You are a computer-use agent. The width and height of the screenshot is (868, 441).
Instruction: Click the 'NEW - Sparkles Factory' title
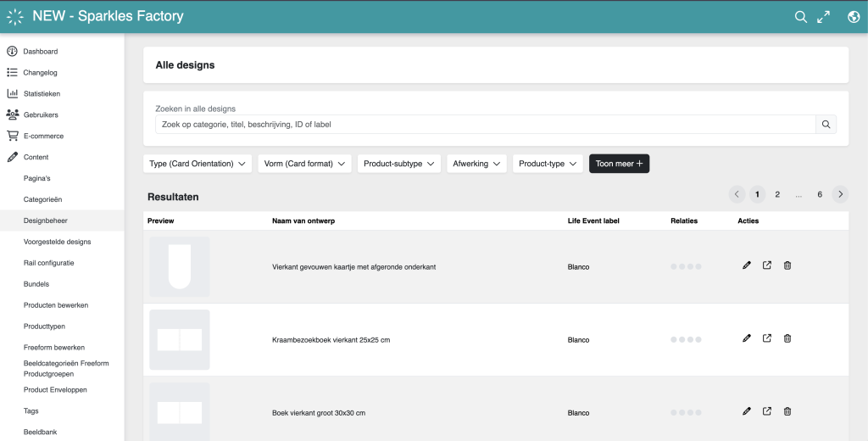point(108,16)
